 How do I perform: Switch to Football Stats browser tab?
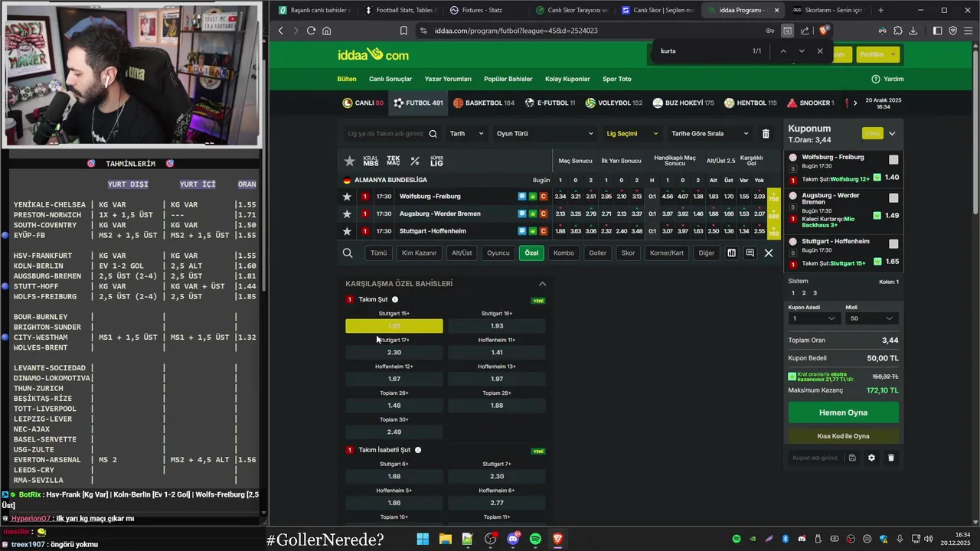click(400, 10)
